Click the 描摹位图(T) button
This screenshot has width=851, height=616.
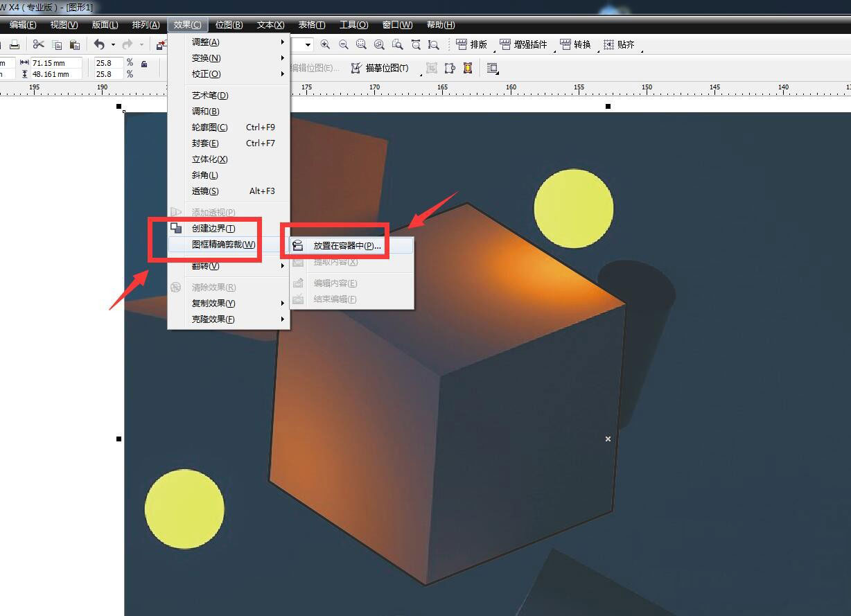(380, 68)
